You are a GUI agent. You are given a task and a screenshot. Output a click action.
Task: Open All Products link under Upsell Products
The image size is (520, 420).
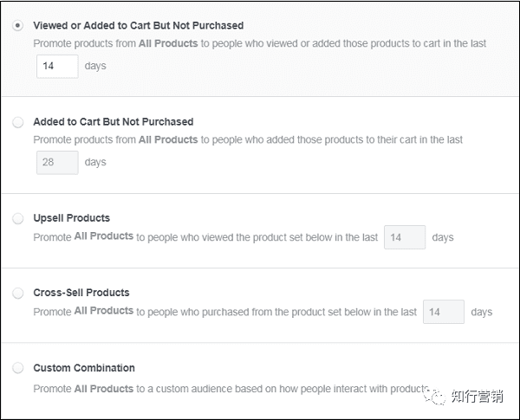tap(104, 236)
